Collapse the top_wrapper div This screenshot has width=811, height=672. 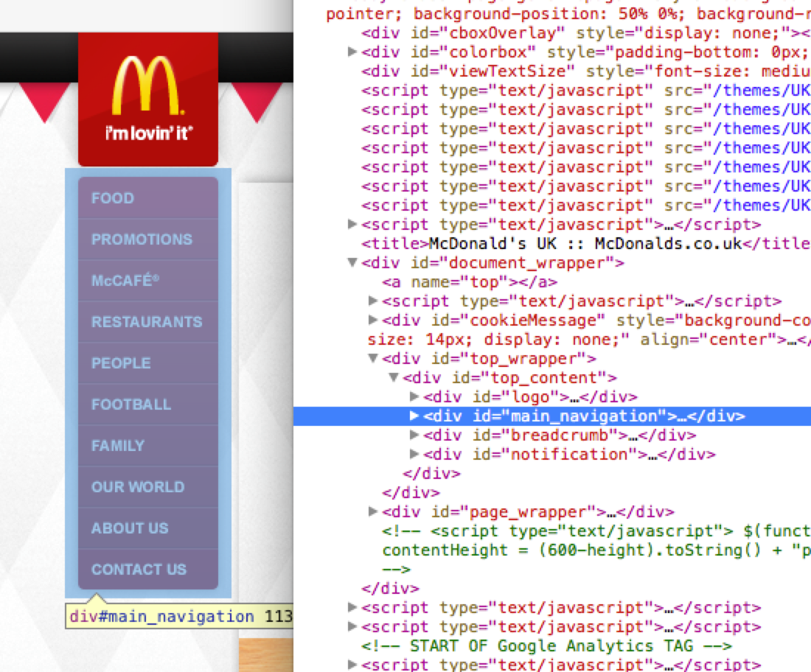(x=373, y=358)
